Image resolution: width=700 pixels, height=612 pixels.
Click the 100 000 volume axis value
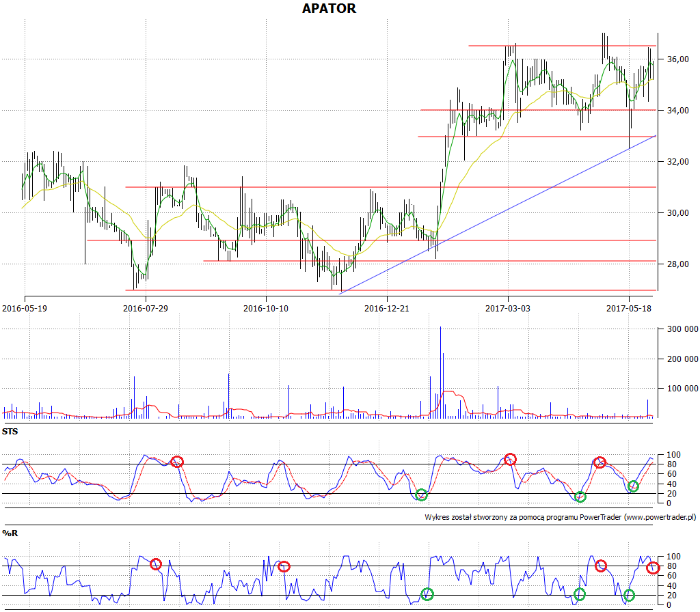click(683, 389)
